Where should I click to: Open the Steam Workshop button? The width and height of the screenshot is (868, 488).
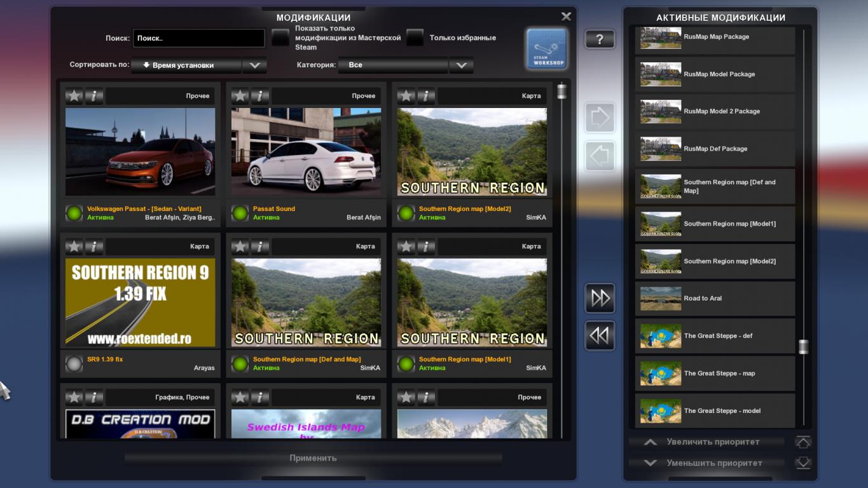[546, 48]
